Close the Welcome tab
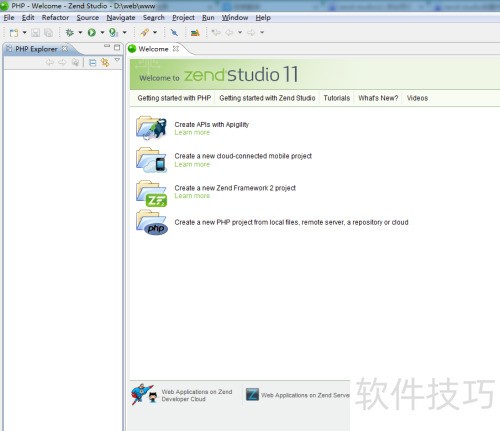 176,49
